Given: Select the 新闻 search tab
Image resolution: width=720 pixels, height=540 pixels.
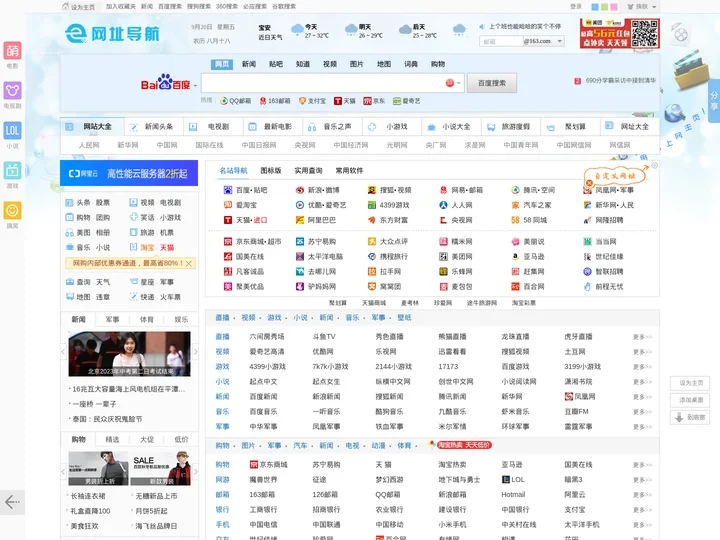Looking at the screenshot, I should pos(249,64).
